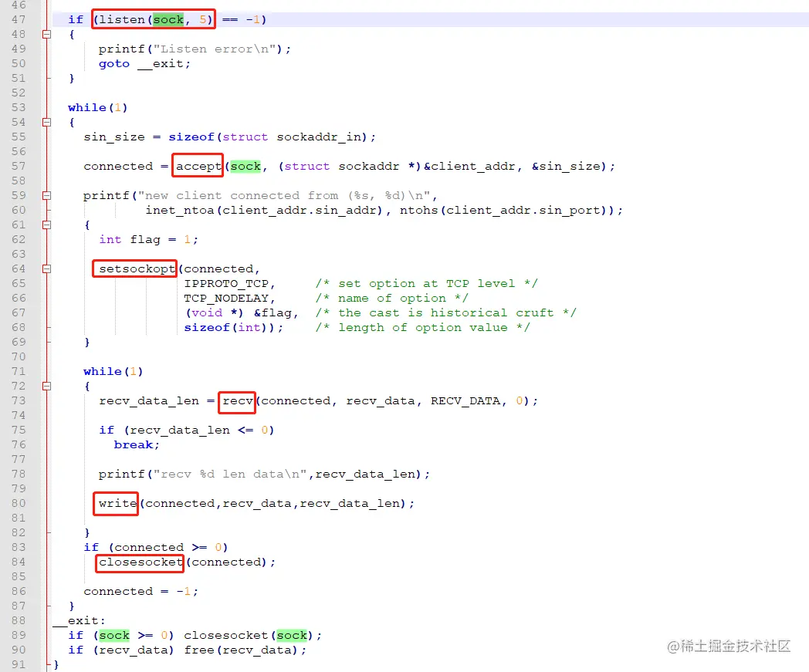Click "int flag = 1;" declaration
The width and height of the screenshot is (809, 672).
tap(148, 239)
